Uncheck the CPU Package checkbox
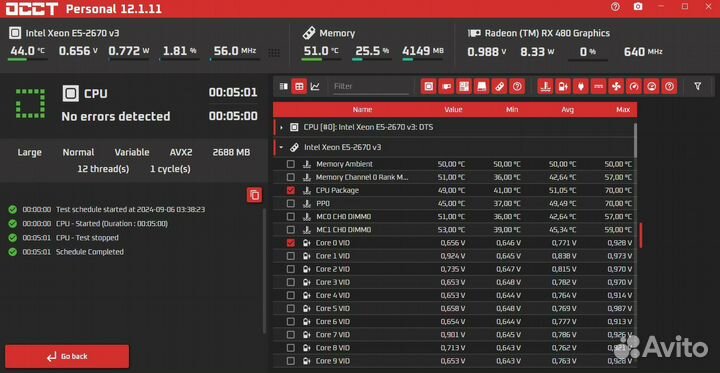720x373 pixels. point(291,190)
